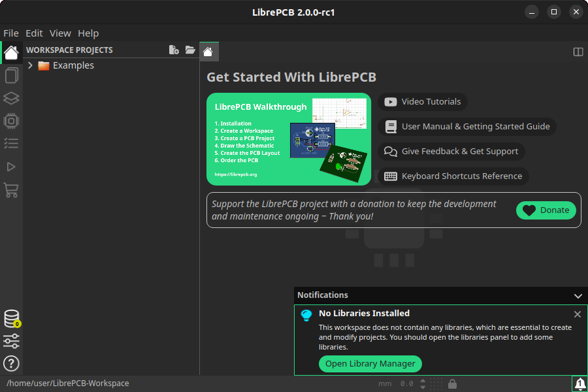This screenshot has height=392, width=588.
Task: Toggle the notifications bell in status bar
Action: [580, 384]
